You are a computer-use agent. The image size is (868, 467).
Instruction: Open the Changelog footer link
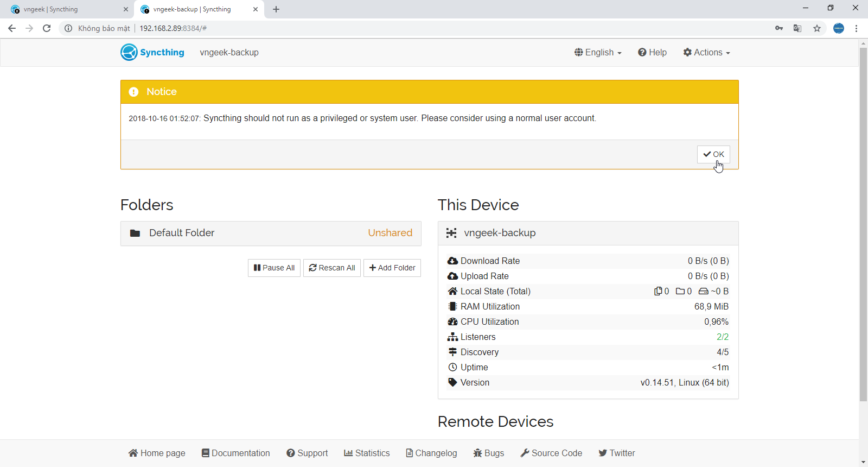point(432,453)
